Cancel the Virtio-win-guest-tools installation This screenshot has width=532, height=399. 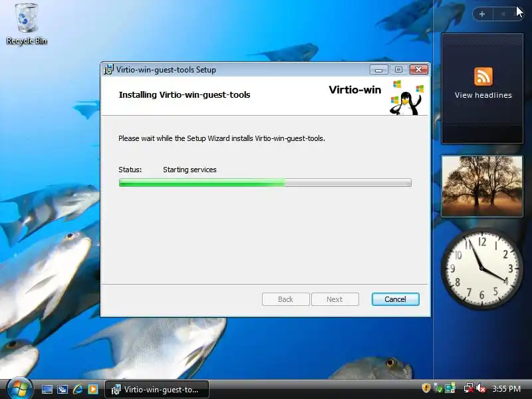pos(395,299)
